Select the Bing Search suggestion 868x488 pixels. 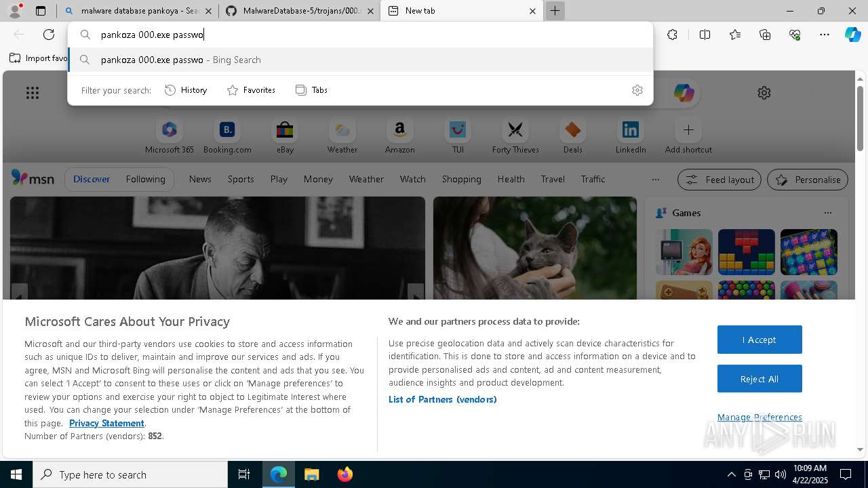click(361, 60)
